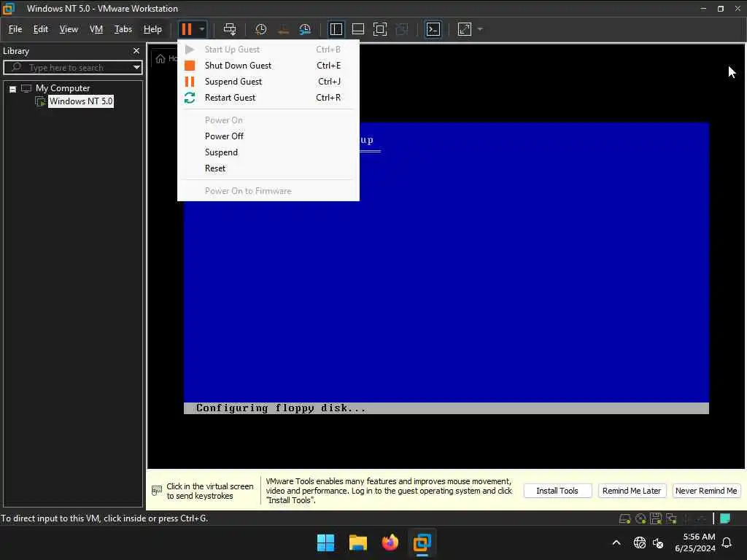Image resolution: width=747 pixels, height=560 pixels.
Task: Click green Restart Guest arrows icon
Action: tap(190, 98)
